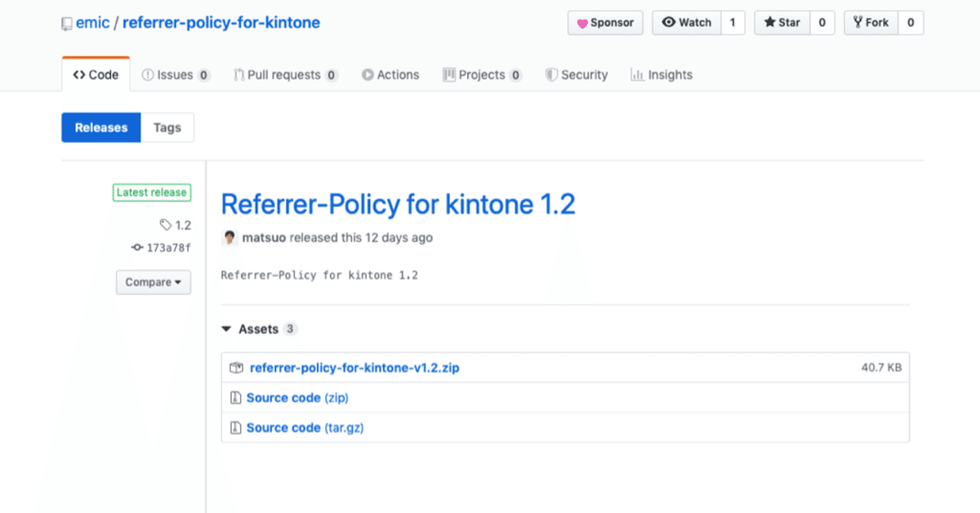Click the Issues tab circle icon
This screenshot has width=980, height=513.
148,74
